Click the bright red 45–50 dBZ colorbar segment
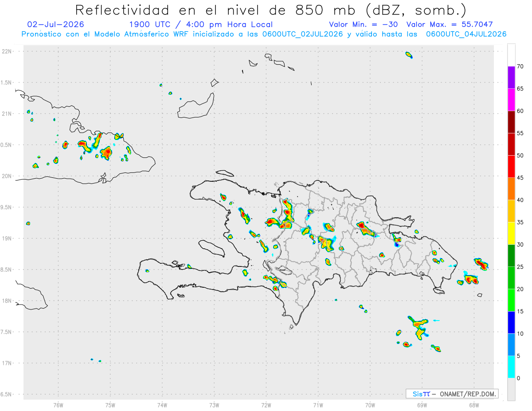This screenshot has width=532, height=411. tap(511, 167)
